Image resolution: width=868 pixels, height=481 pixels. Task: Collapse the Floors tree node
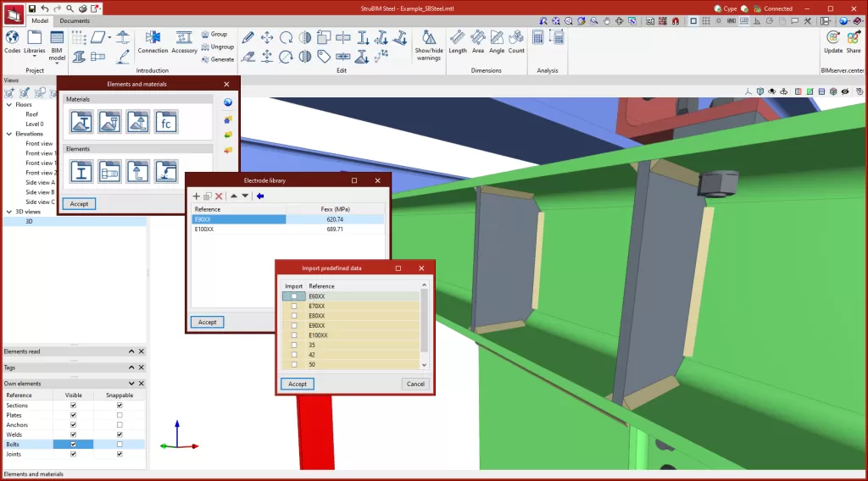[8, 104]
